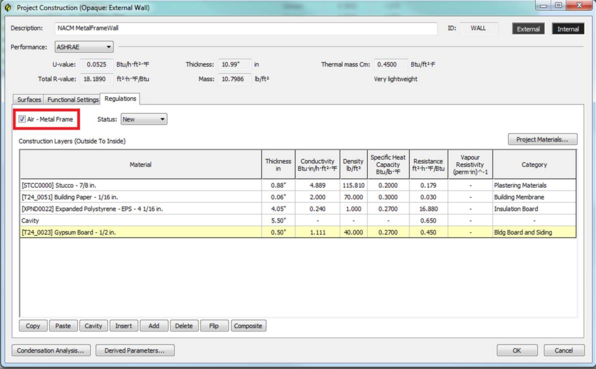Click EPS resistance cell 16.880
The image size is (596, 369).
tap(428, 209)
